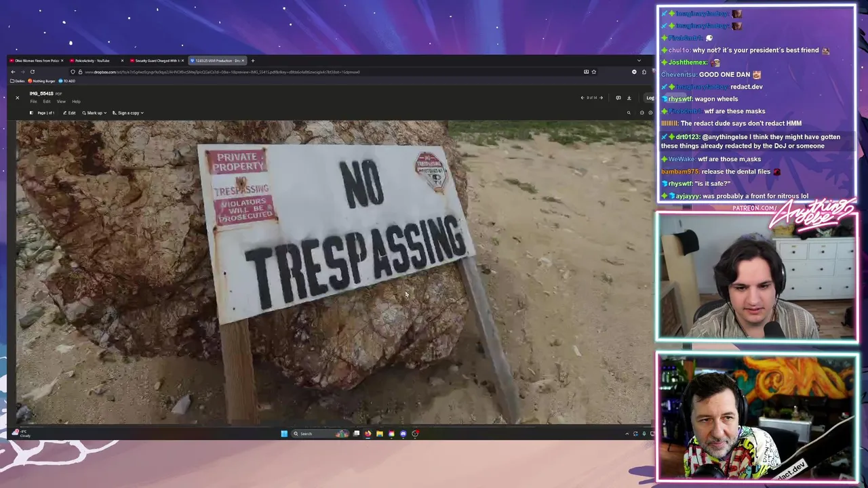Screen dimensions: 868x488
Task: Click the tracking protection shield icon
Action: click(73, 72)
